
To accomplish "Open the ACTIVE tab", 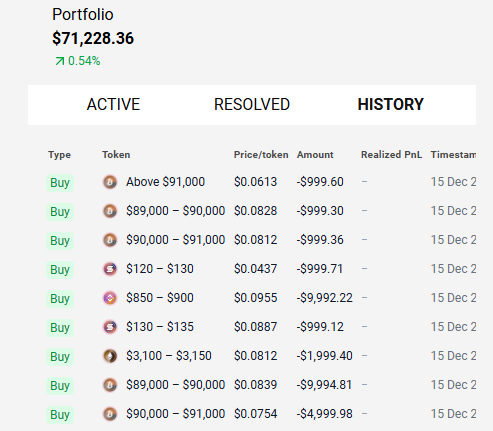I will point(113,105).
